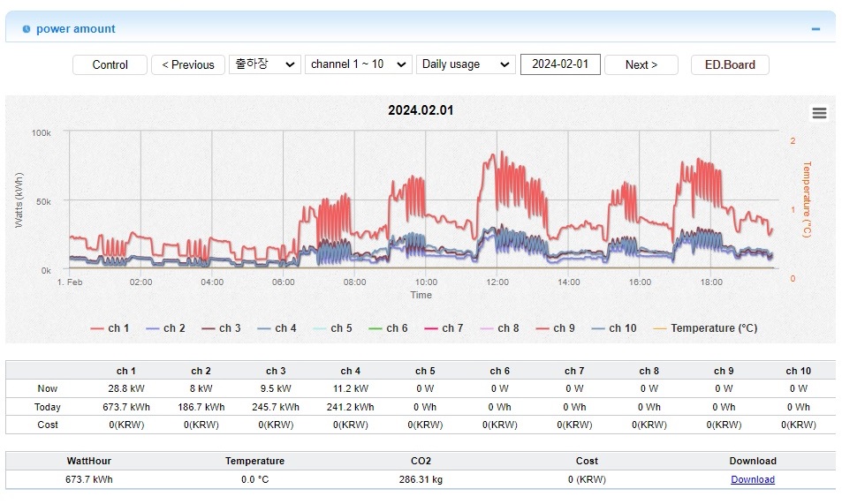The image size is (842, 504).
Task: Open the chart hamburger export menu
Action: (819, 113)
